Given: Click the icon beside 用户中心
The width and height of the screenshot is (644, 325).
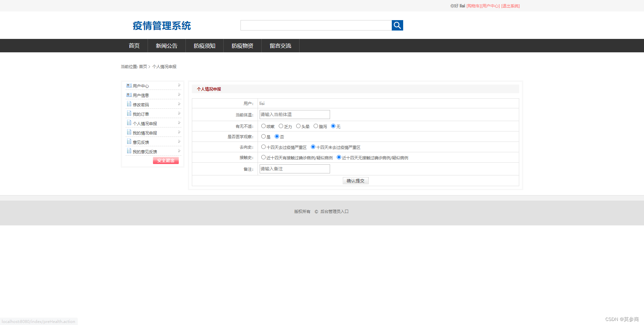Looking at the screenshot, I should pyautogui.click(x=129, y=86).
